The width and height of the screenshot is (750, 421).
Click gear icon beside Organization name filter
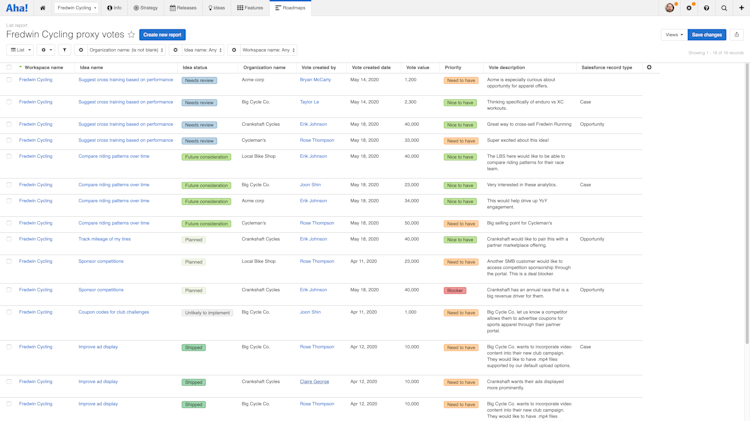(x=81, y=50)
